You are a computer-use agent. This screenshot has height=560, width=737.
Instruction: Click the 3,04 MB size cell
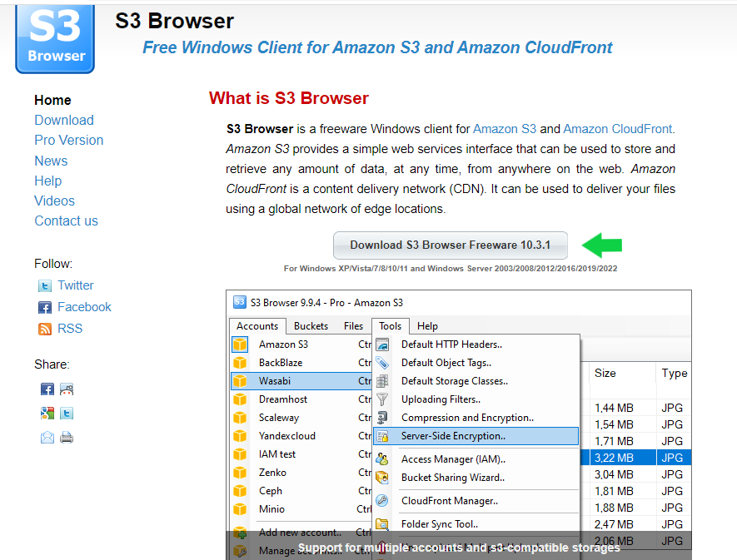[x=614, y=474]
